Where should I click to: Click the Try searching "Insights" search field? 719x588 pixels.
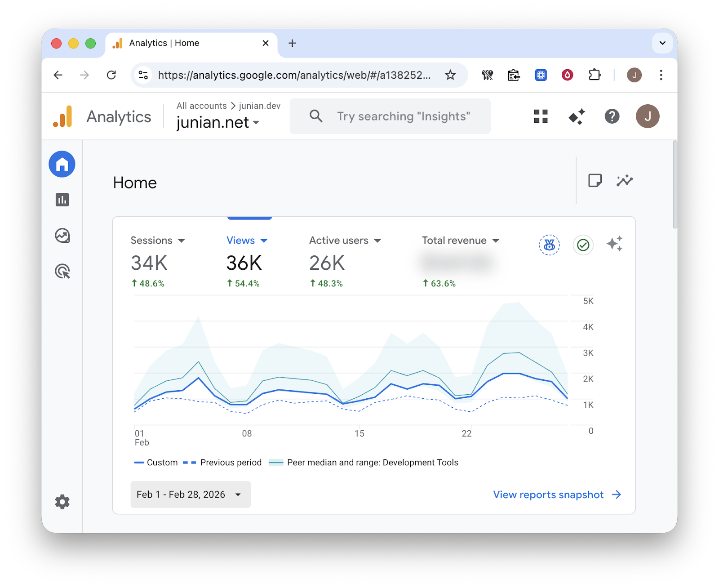(390, 116)
